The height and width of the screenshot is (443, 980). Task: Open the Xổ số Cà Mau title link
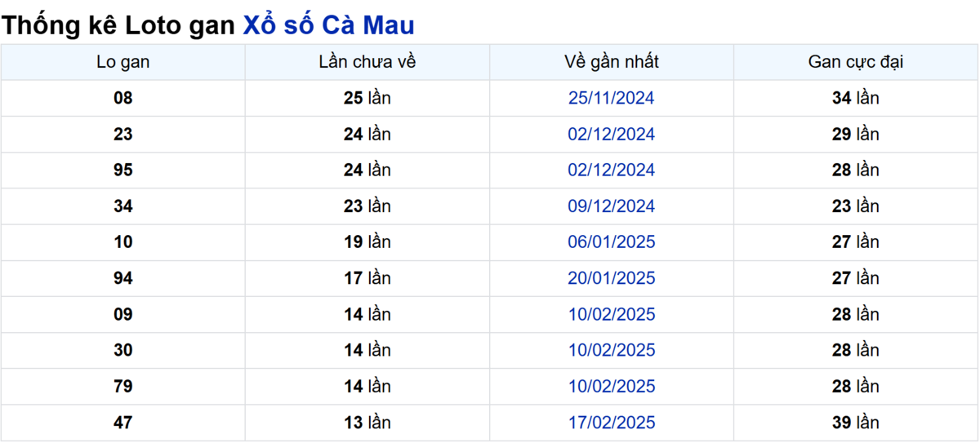329,25
